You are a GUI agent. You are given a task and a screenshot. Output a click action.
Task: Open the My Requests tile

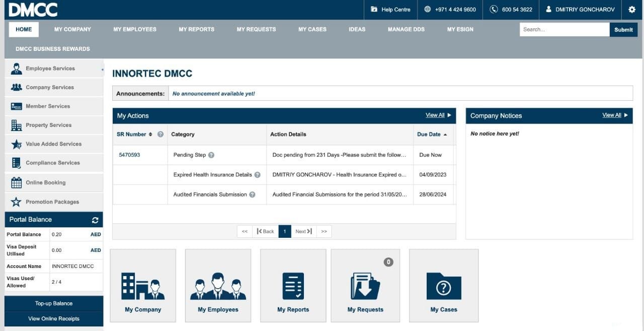click(x=365, y=285)
